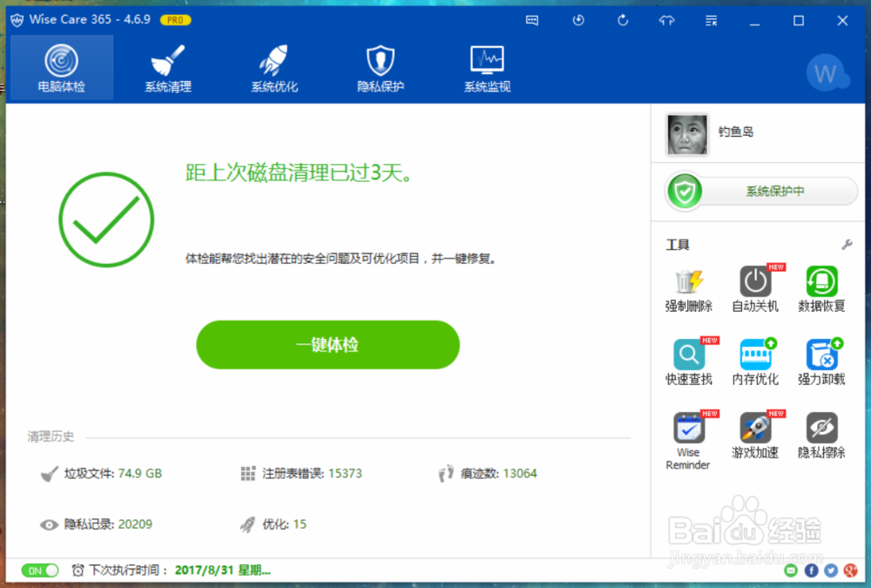Screen dimensions: 871x588
Task: Click the green email icon in footer
Action: pos(791,571)
